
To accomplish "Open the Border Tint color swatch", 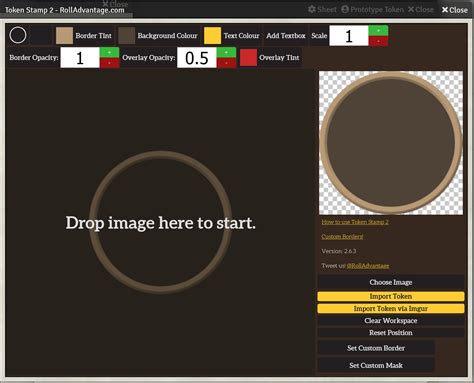I will [x=64, y=36].
